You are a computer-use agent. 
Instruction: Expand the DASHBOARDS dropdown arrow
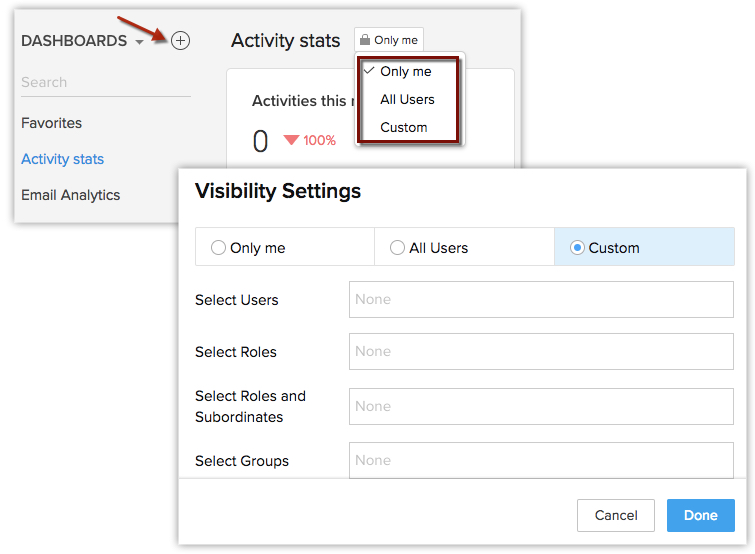point(139,42)
